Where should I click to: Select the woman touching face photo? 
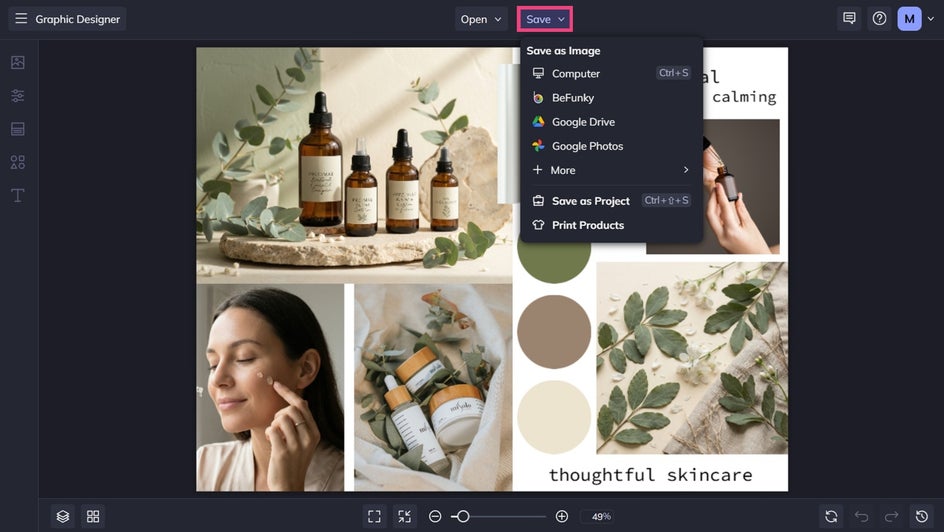tap(270, 388)
